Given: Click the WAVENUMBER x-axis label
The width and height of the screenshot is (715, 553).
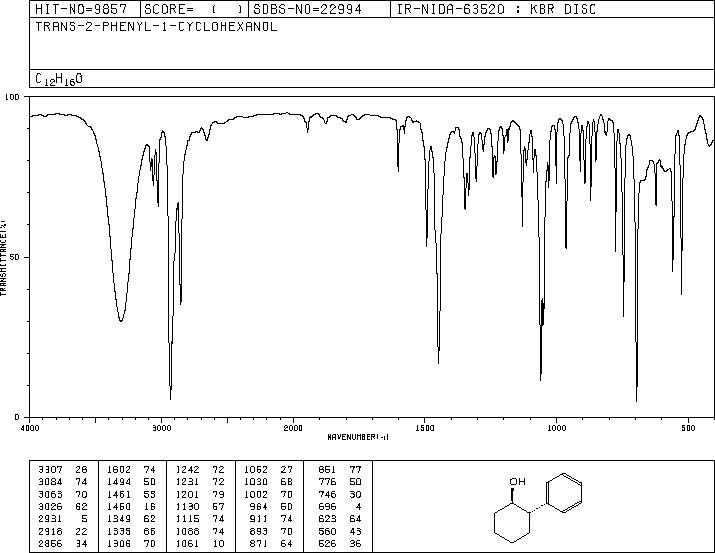Looking at the screenshot, I should [x=358, y=437].
